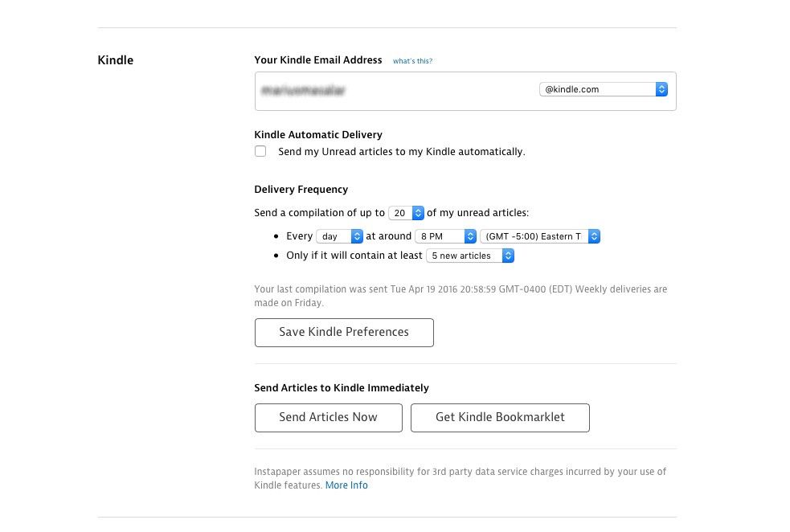Click the 'Your last compilation was sent' note

pyautogui.click(x=461, y=296)
